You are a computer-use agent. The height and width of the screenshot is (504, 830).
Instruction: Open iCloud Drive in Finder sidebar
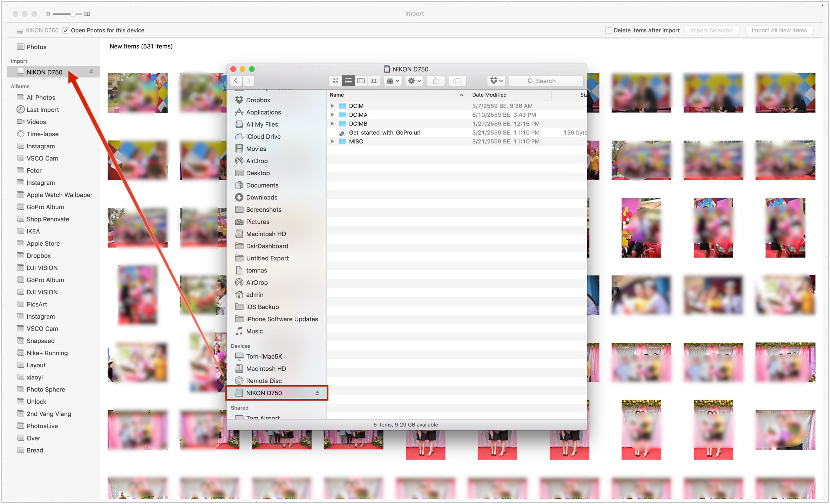[x=263, y=136]
